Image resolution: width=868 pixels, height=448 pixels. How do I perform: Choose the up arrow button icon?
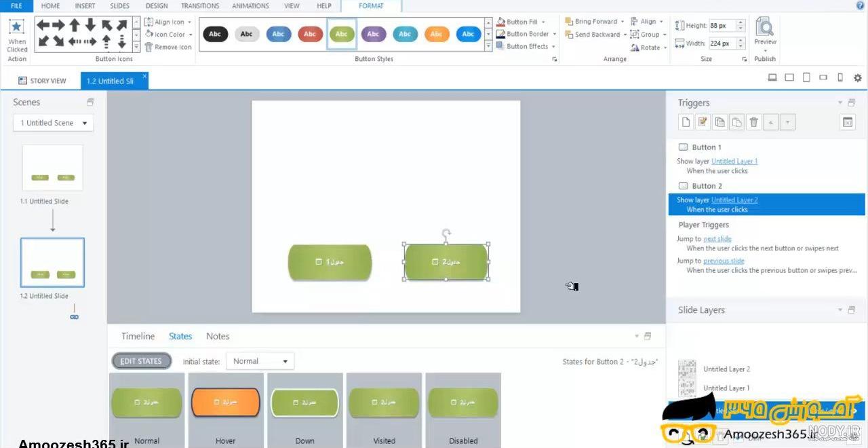point(75,25)
